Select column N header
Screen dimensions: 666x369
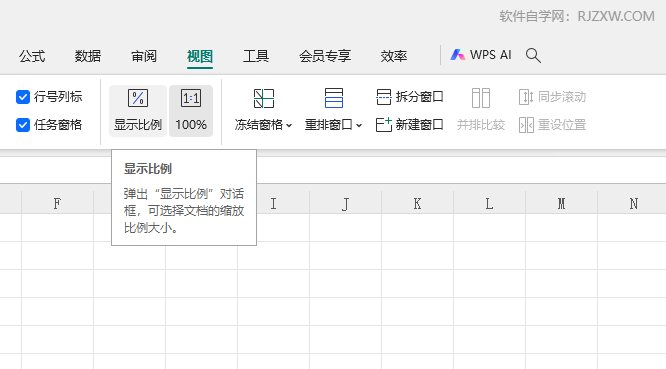click(x=632, y=203)
